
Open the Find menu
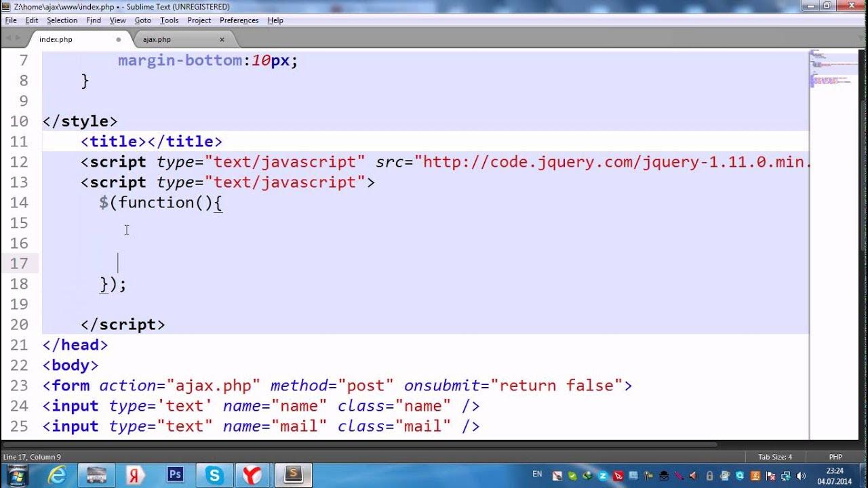click(x=94, y=20)
